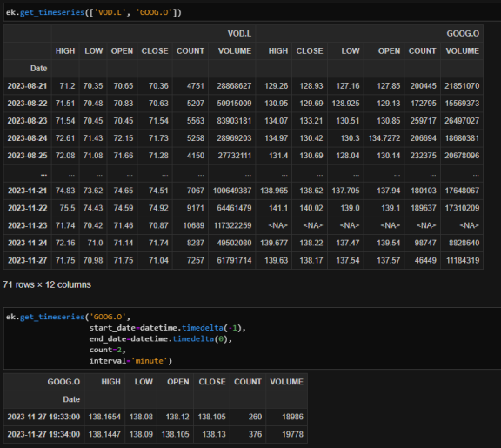Screen dimensions: 501x448
Task: Select the row label 2023-11-23
Action: pyautogui.click(x=27, y=225)
